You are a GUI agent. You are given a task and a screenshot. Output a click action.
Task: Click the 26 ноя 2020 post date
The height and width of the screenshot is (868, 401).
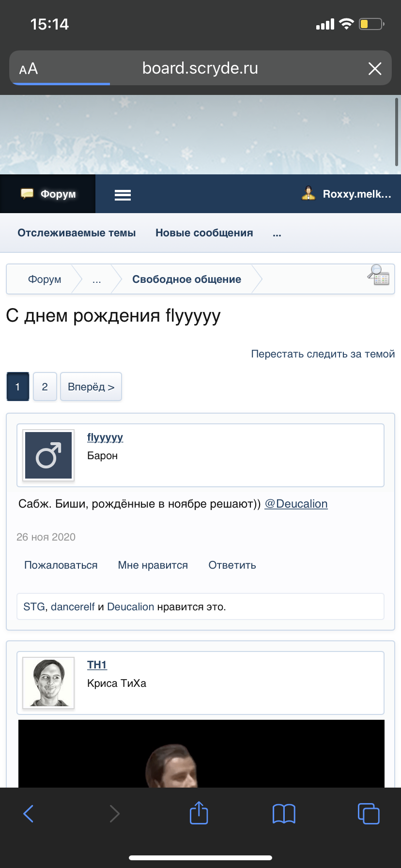46,537
